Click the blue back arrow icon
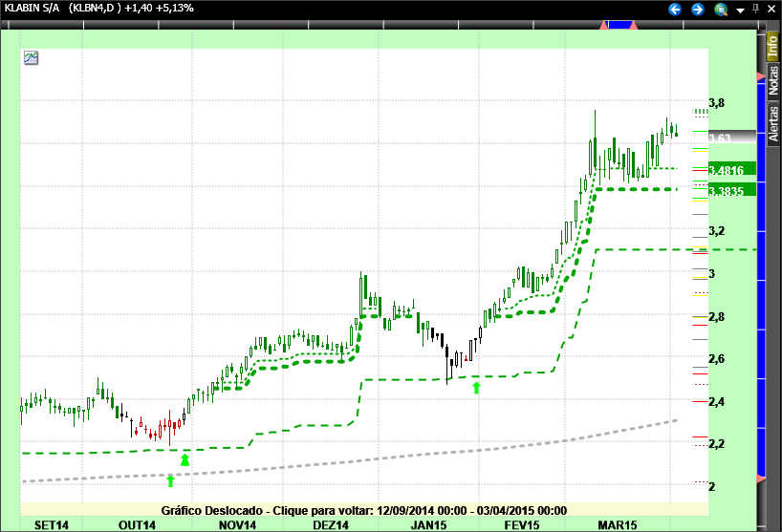 [675, 9]
